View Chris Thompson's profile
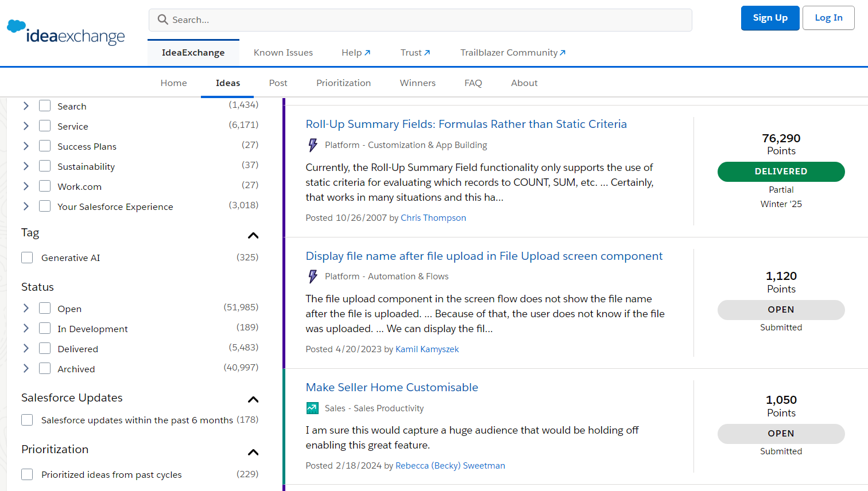Image resolution: width=868 pixels, height=491 pixels. click(x=433, y=218)
